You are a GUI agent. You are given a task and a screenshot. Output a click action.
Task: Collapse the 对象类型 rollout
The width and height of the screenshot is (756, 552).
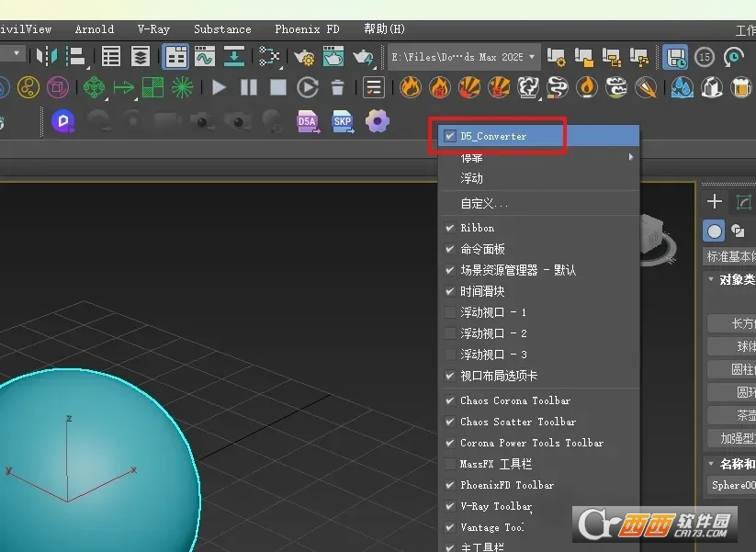[711, 279]
